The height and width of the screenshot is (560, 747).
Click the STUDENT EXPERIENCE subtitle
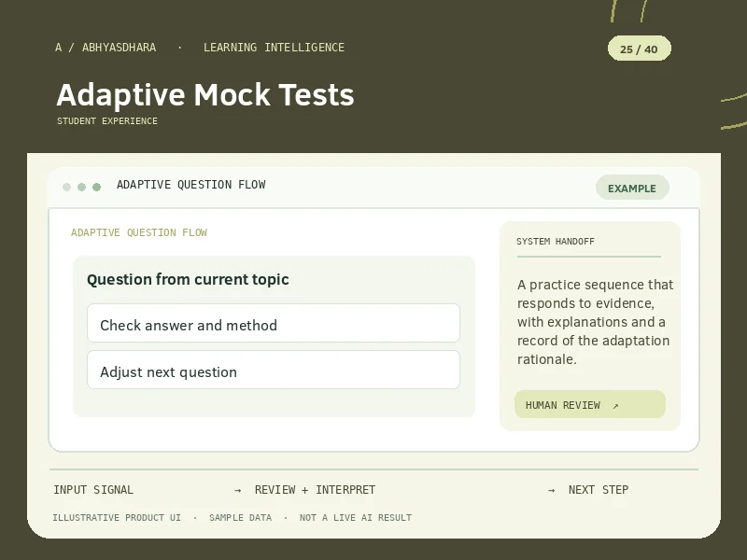(x=107, y=121)
